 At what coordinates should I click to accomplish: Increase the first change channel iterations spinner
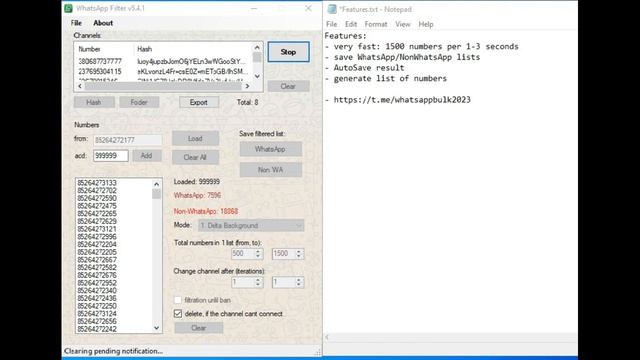[258, 280]
